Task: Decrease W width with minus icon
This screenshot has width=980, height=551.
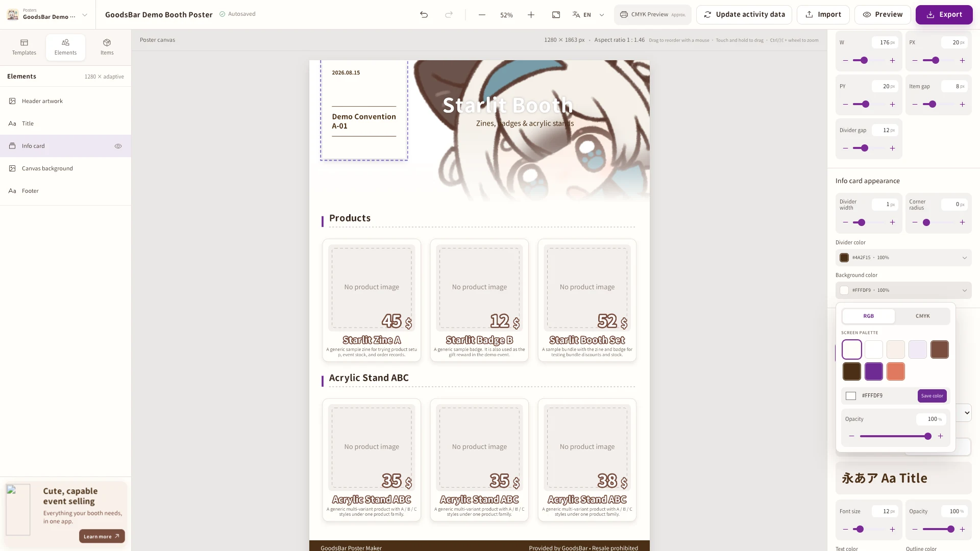Action: tap(845, 60)
